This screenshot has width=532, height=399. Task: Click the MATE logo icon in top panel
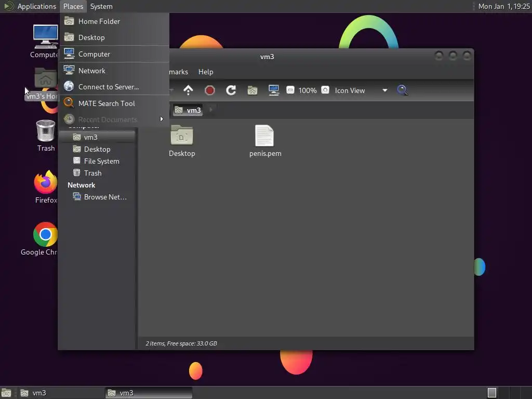(x=8, y=6)
